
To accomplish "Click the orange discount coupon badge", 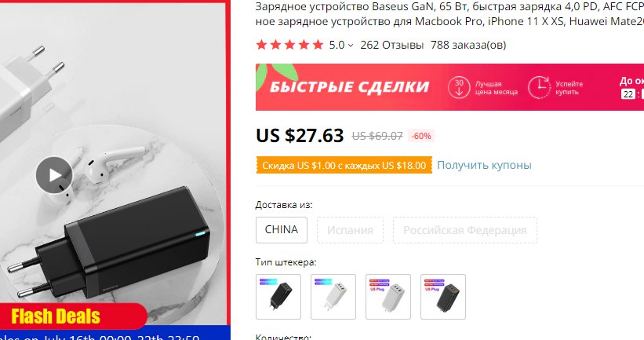I will tap(344, 165).
